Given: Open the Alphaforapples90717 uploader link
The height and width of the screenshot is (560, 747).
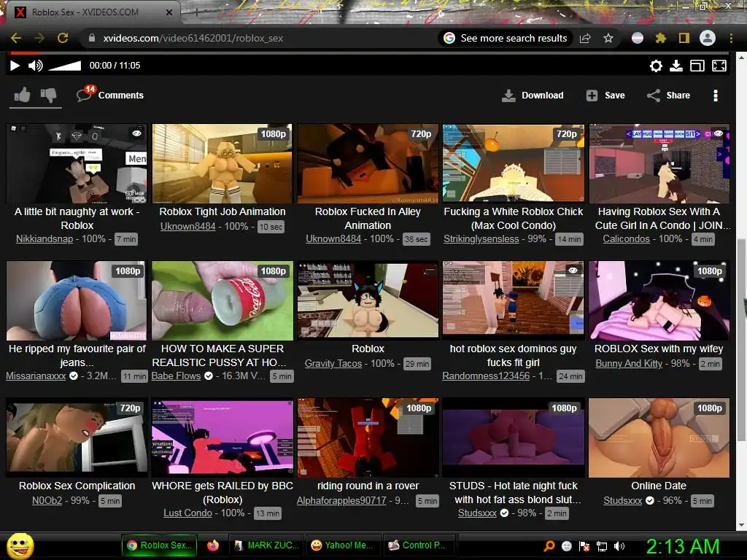Looking at the screenshot, I should point(341,500).
